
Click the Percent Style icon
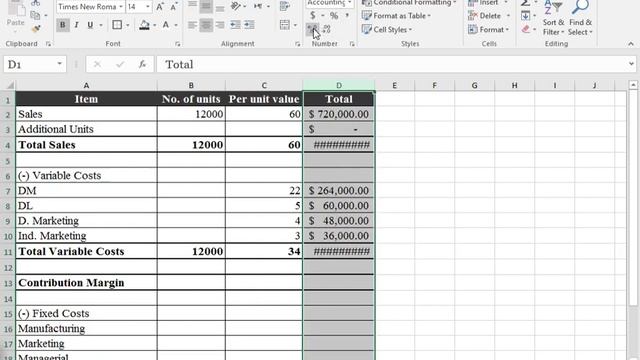click(x=334, y=16)
